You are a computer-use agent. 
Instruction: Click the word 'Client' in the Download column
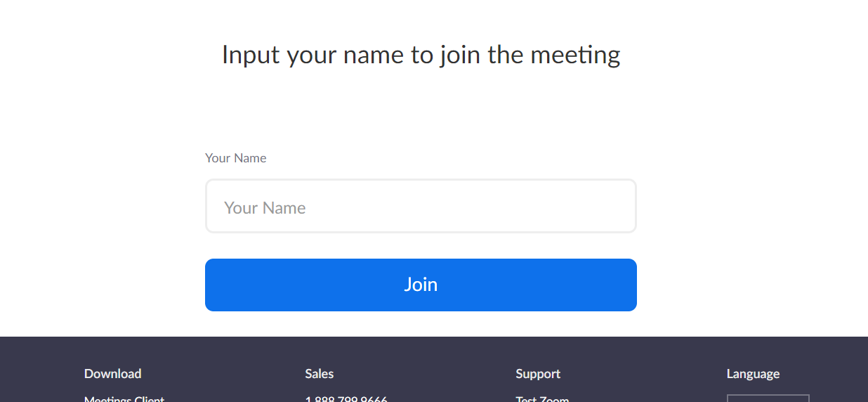pyautogui.click(x=146, y=399)
